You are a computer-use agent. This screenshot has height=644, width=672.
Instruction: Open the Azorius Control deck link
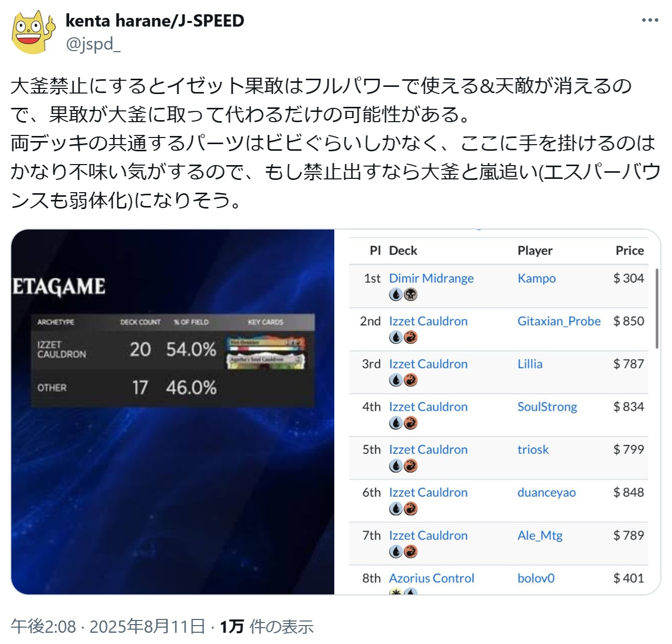click(x=431, y=578)
